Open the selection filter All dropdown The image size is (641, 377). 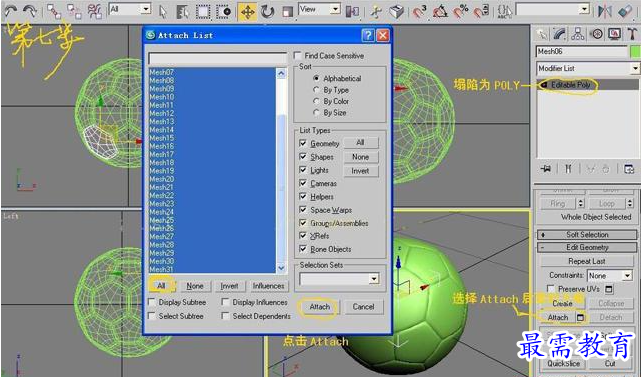[146, 9]
